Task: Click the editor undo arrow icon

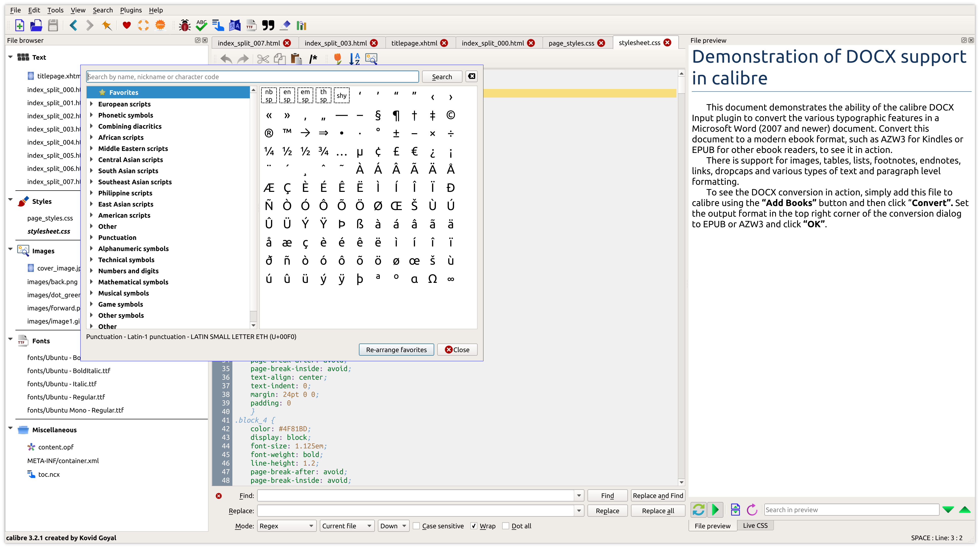Action: pos(226,59)
